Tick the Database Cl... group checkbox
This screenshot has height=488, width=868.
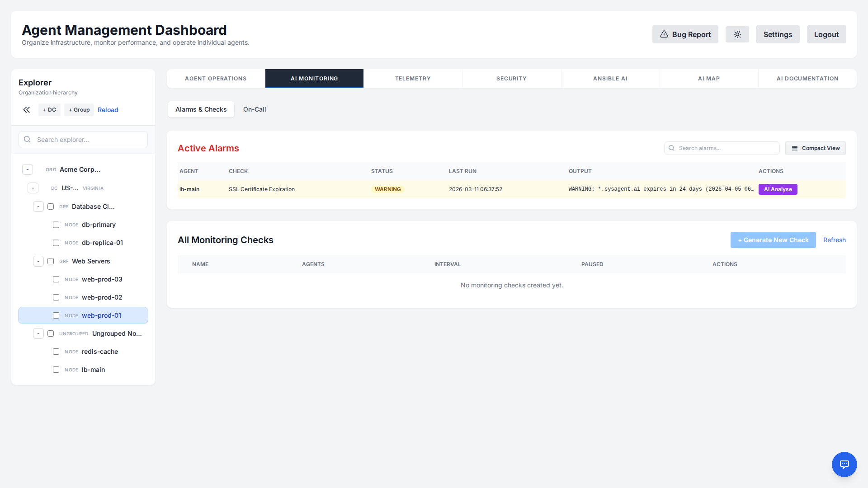(x=51, y=206)
